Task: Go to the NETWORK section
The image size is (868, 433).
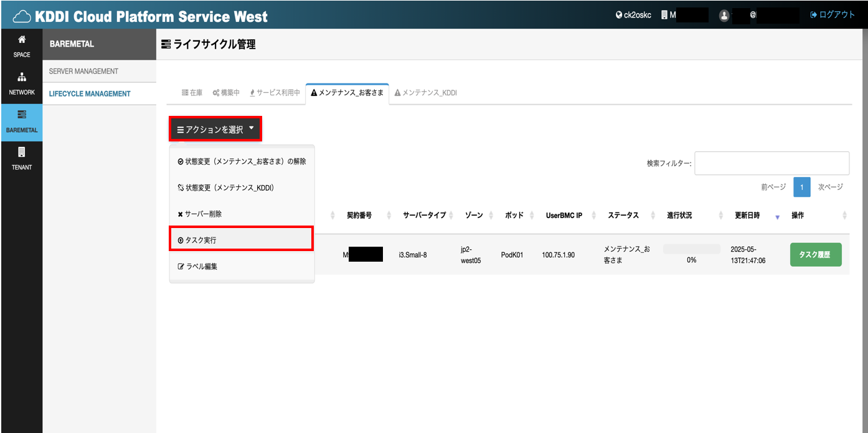Action: [x=22, y=84]
